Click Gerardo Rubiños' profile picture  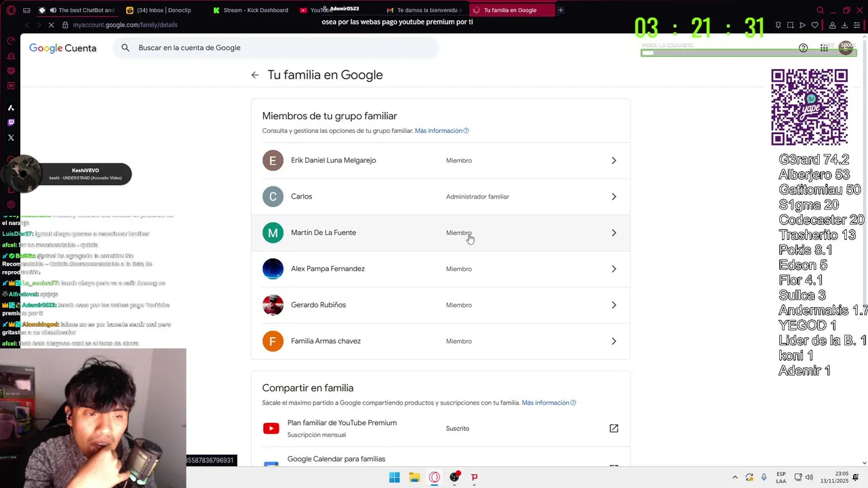(273, 305)
